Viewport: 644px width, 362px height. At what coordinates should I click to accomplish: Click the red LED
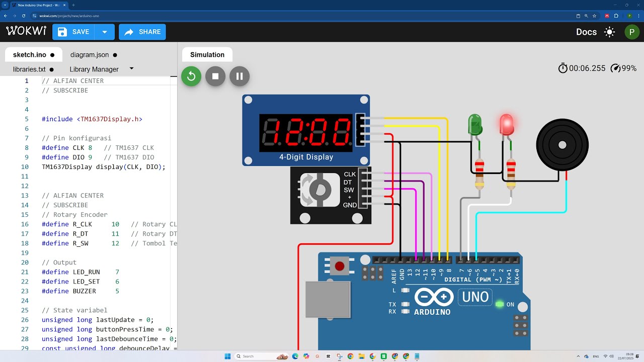tap(507, 125)
